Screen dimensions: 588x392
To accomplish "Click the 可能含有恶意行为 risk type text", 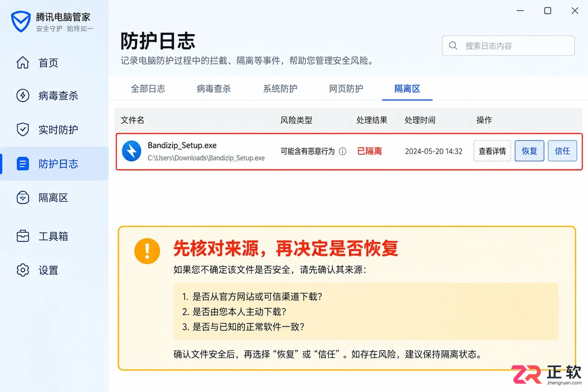I will tap(307, 151).
